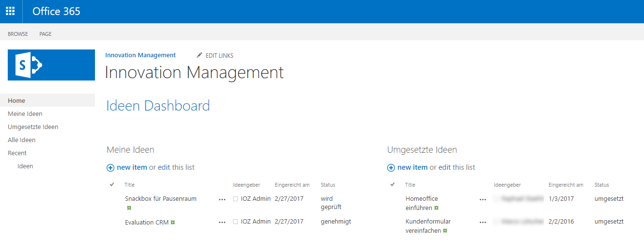Click plus icon in Meine Ideen list

point(110,168)
